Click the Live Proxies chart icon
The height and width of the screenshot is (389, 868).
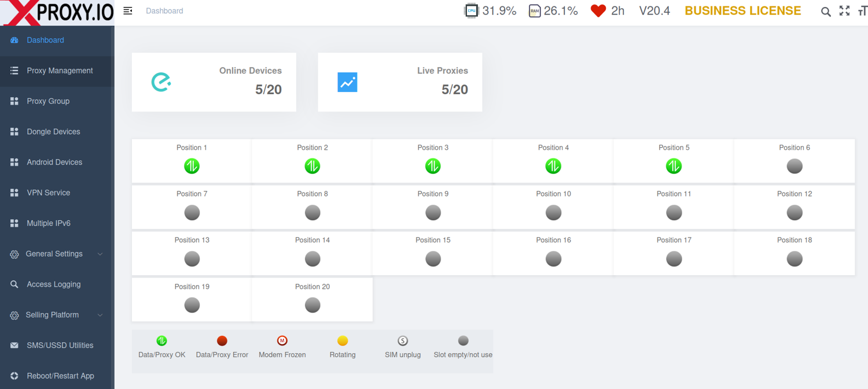[x=347, y=82]
